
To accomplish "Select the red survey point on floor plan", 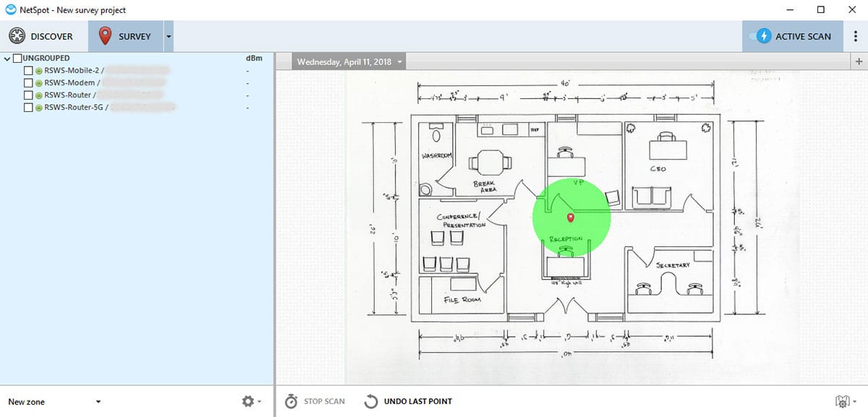I will tap(571, 217).
